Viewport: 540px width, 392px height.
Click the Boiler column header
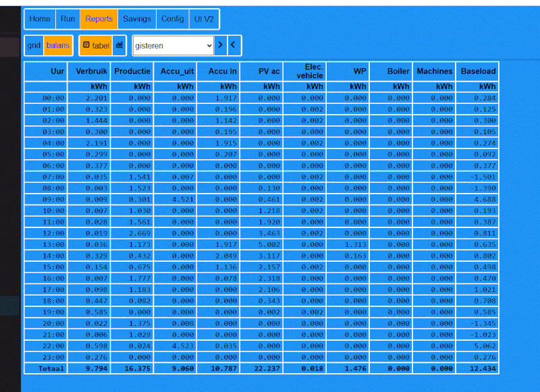(x=391, y=72)
